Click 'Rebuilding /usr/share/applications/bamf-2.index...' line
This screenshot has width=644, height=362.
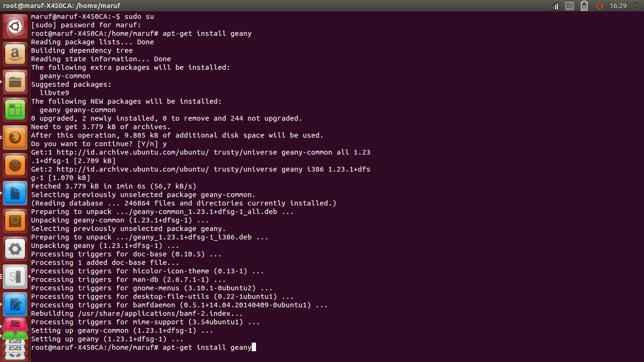137,313
